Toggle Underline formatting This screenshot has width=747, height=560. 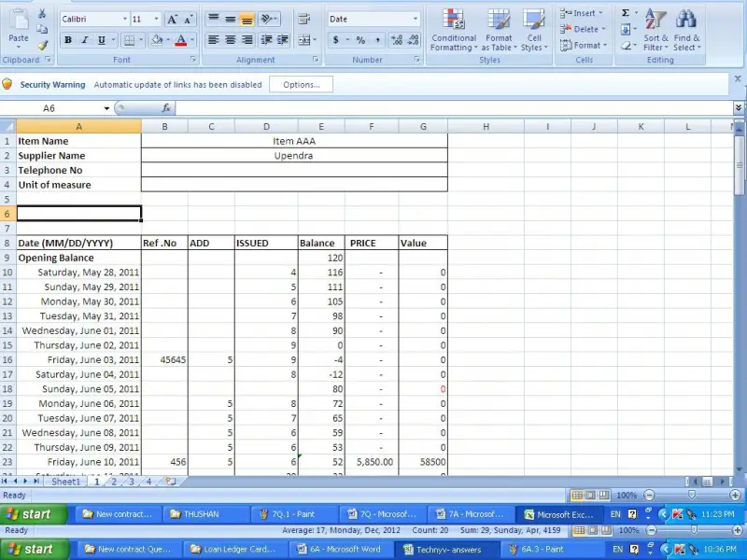coord(101,40)
